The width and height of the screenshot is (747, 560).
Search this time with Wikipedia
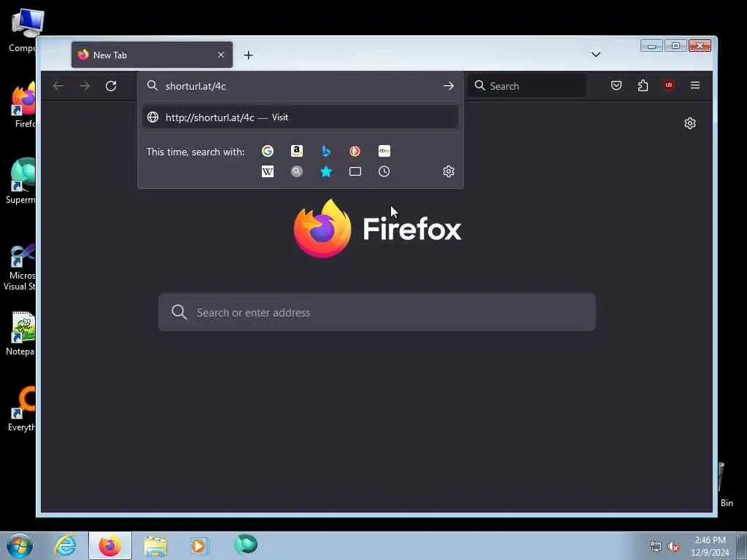(268, 171)
